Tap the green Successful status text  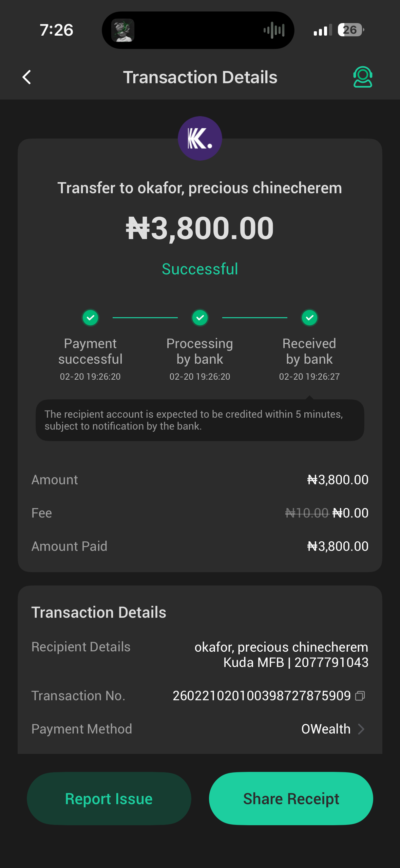tap(200, 269)
